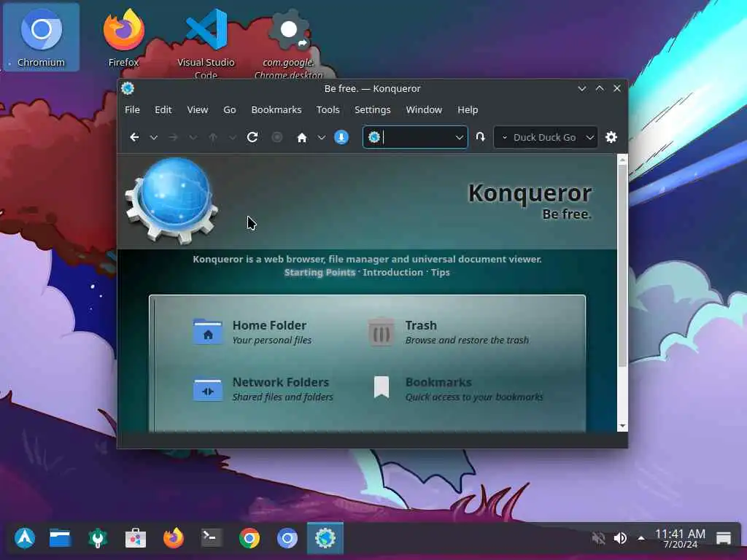Open the terminal from taskbar

[212, 538]
